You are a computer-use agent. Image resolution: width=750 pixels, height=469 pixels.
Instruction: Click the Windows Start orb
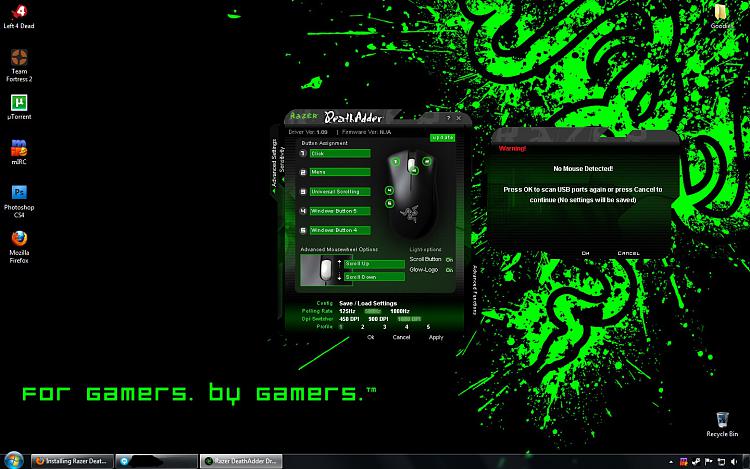13,460
